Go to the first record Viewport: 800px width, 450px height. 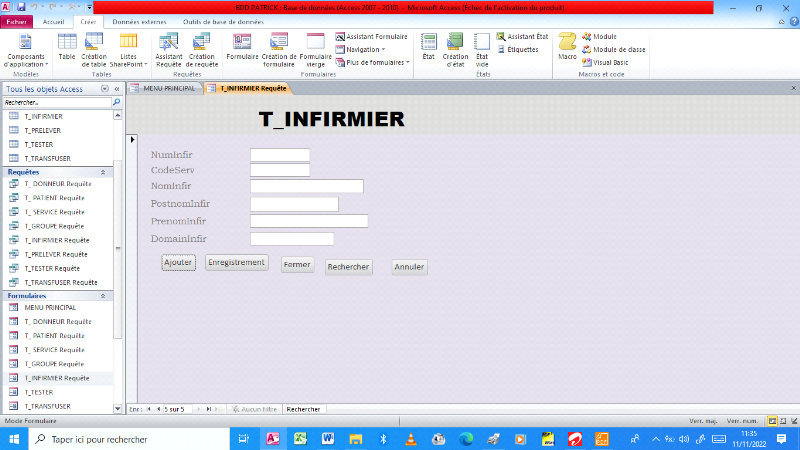pos(149,409)
